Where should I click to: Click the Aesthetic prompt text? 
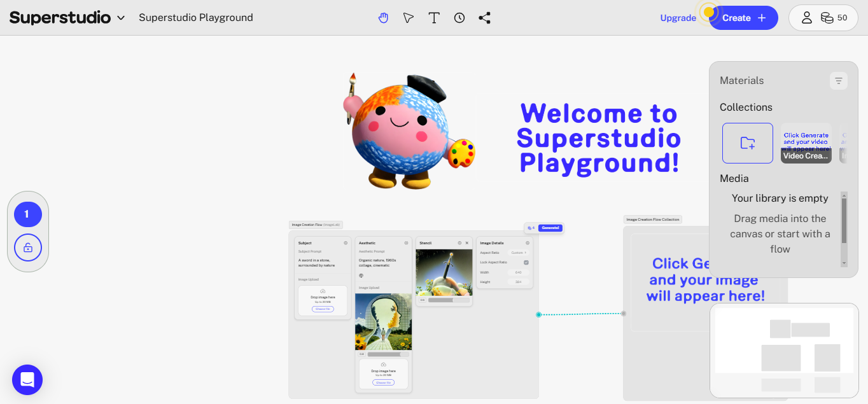[377, 263]
